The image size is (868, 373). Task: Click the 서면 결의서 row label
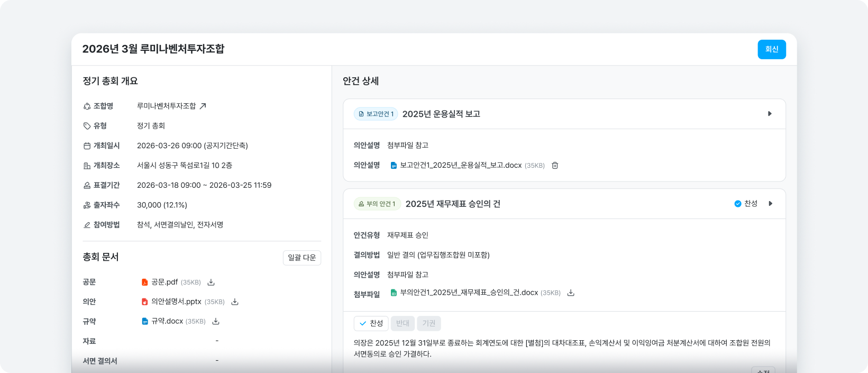(x=100, y=361)
